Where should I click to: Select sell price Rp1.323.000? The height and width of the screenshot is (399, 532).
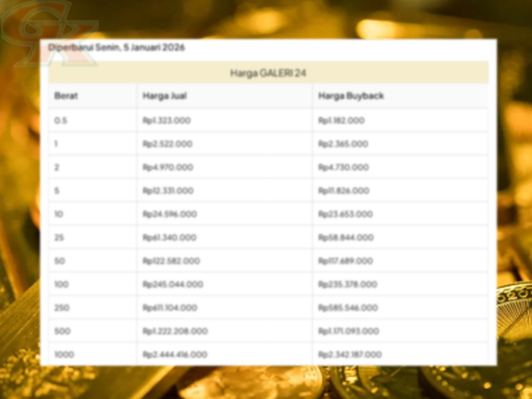click(x=167, y=121)
